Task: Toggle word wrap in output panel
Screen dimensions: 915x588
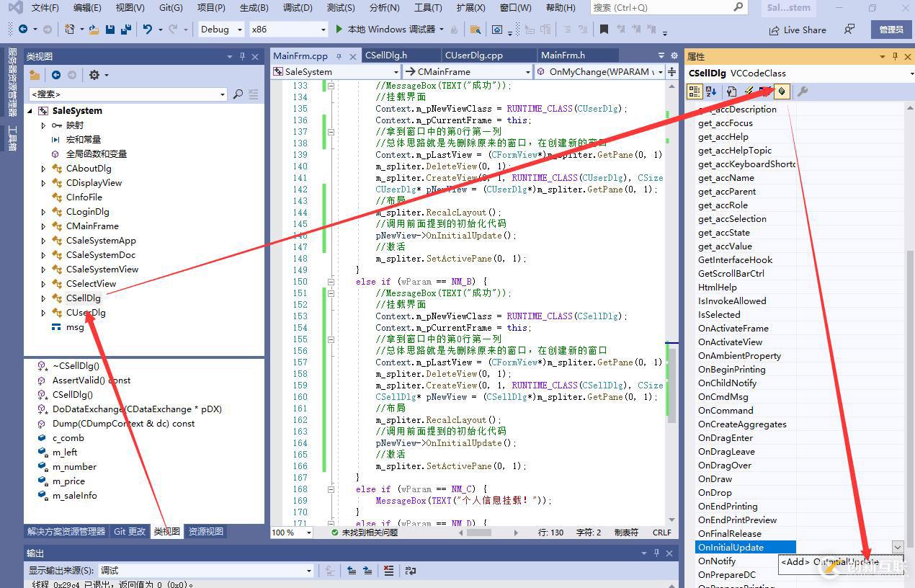Action: pos(410,570)
